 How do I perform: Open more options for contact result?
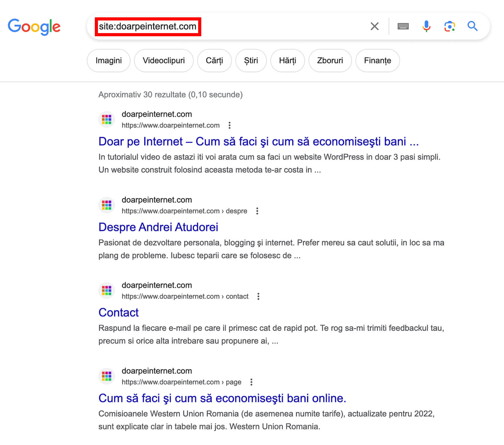pyautogui.click(x=258, y=297)
